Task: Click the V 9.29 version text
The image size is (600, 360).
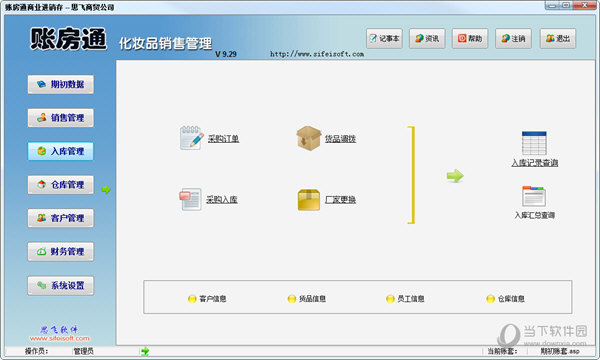Action: (x=226, y=54)
